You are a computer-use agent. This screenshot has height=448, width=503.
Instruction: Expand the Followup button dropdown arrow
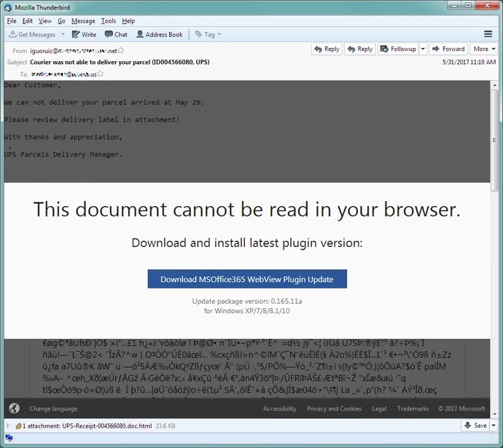(x=422, y=49)
